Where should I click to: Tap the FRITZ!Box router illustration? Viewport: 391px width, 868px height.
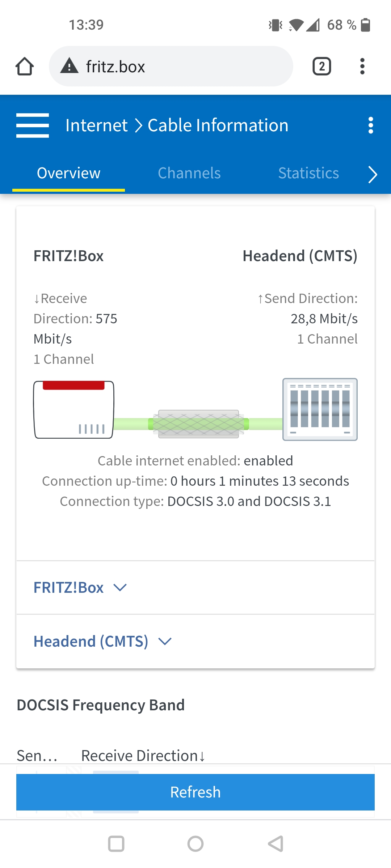(74, 409)
